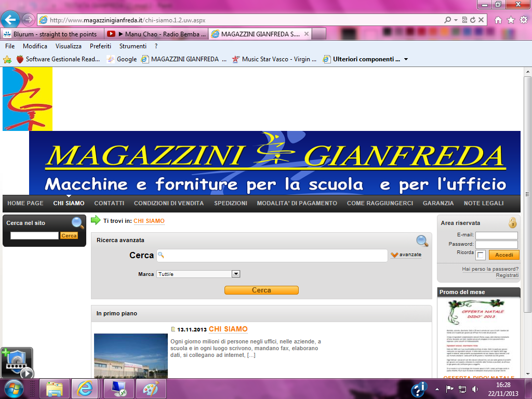Screen dimensions: 532x399
Task: Open MODALITA' DI PAGAMENTO page
Action: point(297,203)
